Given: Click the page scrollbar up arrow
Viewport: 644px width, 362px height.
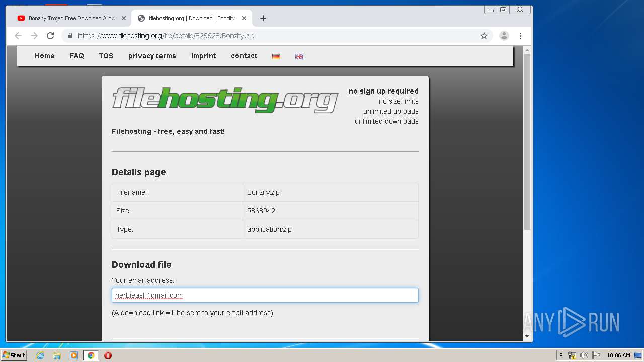Looking at the screenshot, I should [x=527, y=50].
